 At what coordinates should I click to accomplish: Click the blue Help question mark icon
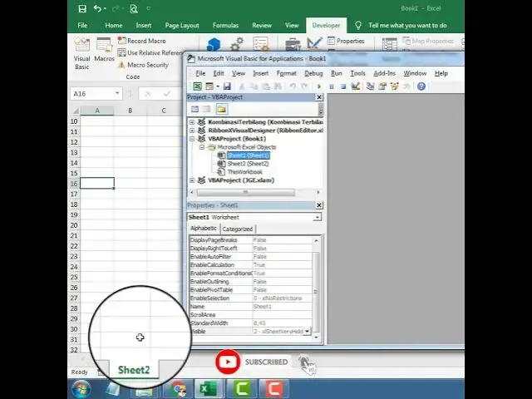(421, 86)
